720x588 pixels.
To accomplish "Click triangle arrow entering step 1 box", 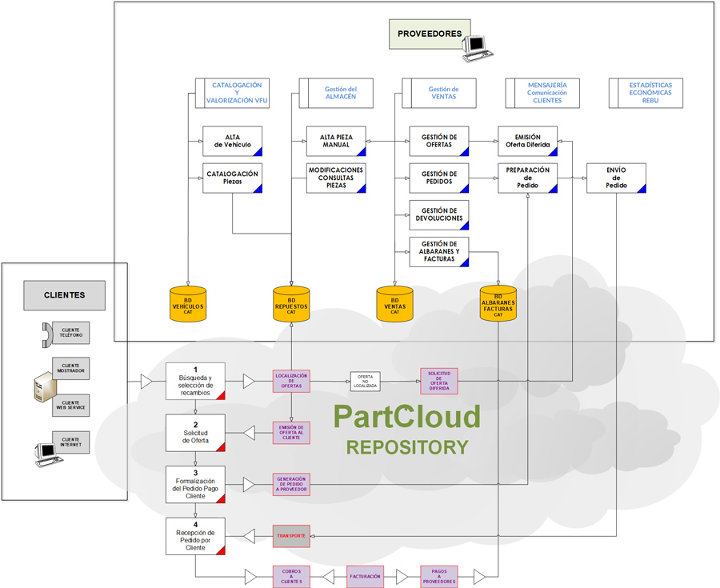I will tap(146, 381).
